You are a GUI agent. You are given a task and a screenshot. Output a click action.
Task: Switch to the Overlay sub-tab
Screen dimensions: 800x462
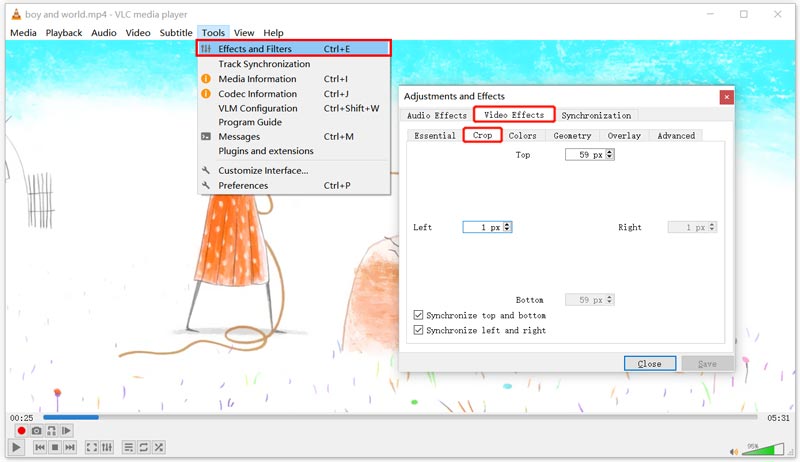point(623,136)
